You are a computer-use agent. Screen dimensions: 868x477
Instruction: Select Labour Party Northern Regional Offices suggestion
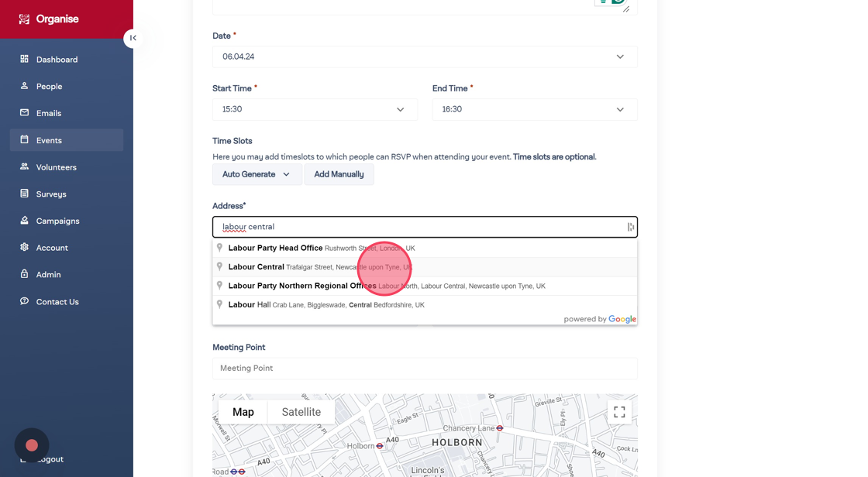(425, 286)
